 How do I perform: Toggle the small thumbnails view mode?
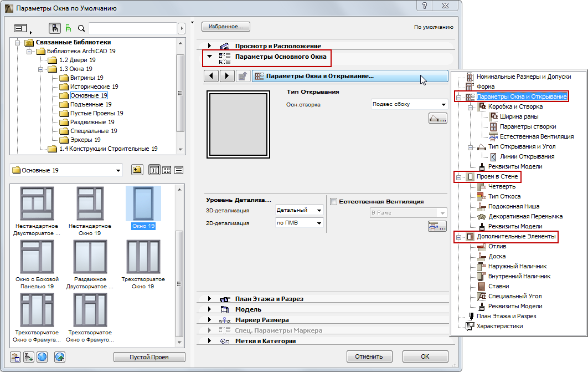[x=166, y=170]
